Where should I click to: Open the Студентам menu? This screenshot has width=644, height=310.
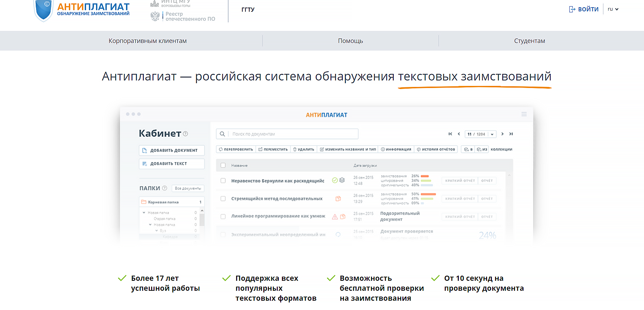(530, 41)
